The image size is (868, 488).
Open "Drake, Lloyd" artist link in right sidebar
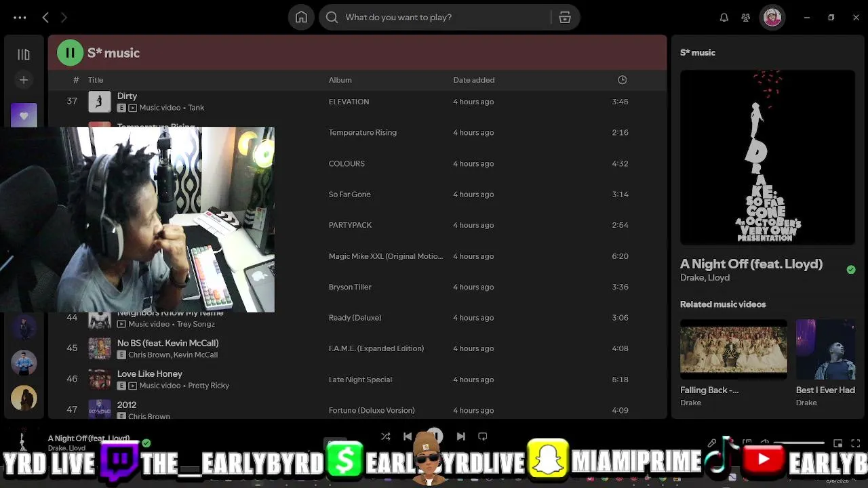[705, 278]
